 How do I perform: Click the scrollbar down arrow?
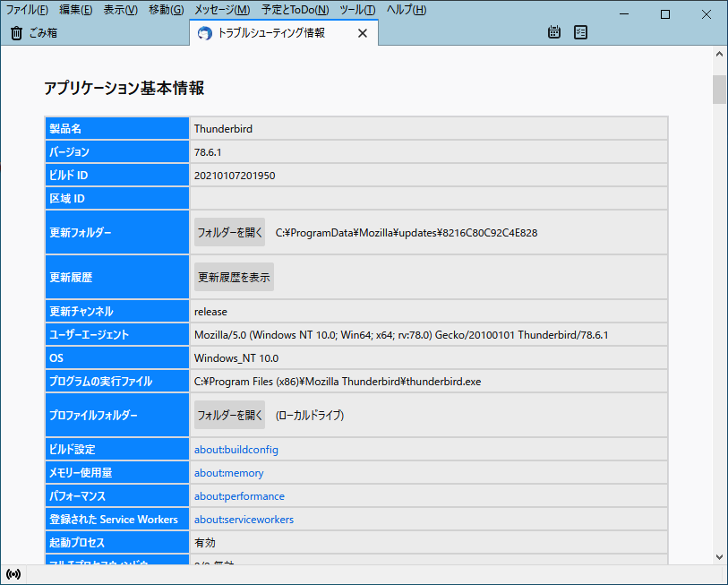tap(719, 556)
